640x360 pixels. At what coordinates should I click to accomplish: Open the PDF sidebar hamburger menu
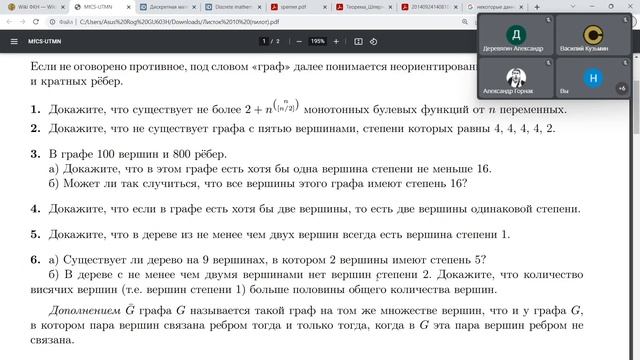click(14, 41)
